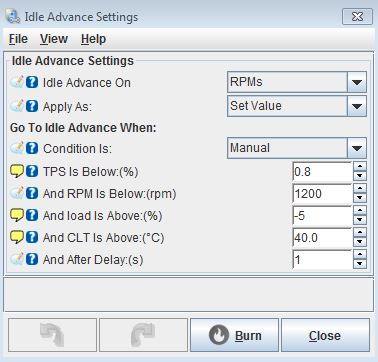Click the And RPM Is Below input field
This screenshot has width=378, height=362.
[322, 193]
